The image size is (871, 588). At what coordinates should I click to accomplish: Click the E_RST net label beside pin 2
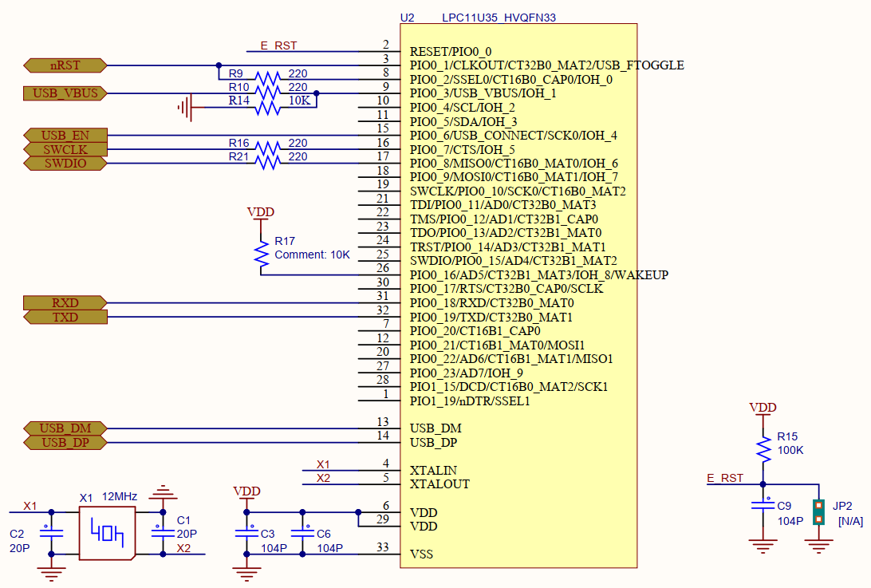point(279,45)
